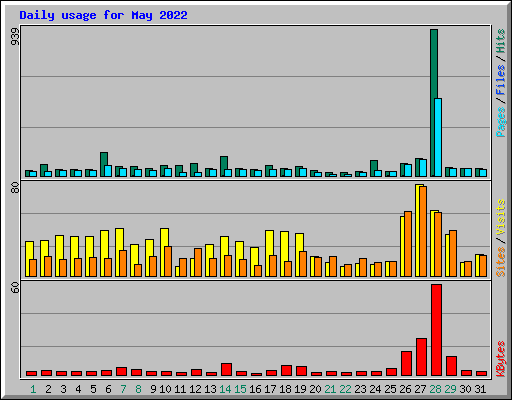Click day label '1' on x-axis

[33, 389]
